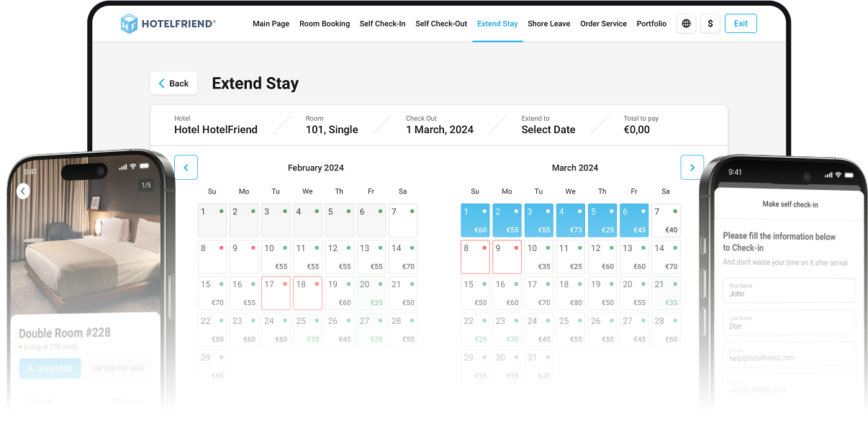Open the Self Check-Out tab

pos(441,24)
